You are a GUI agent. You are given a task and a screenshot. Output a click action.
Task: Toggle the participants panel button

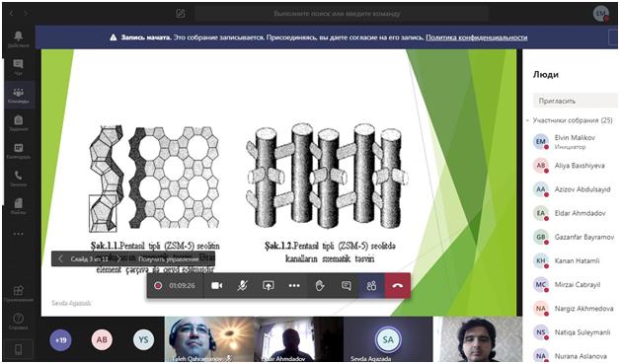tap(371, 285)
